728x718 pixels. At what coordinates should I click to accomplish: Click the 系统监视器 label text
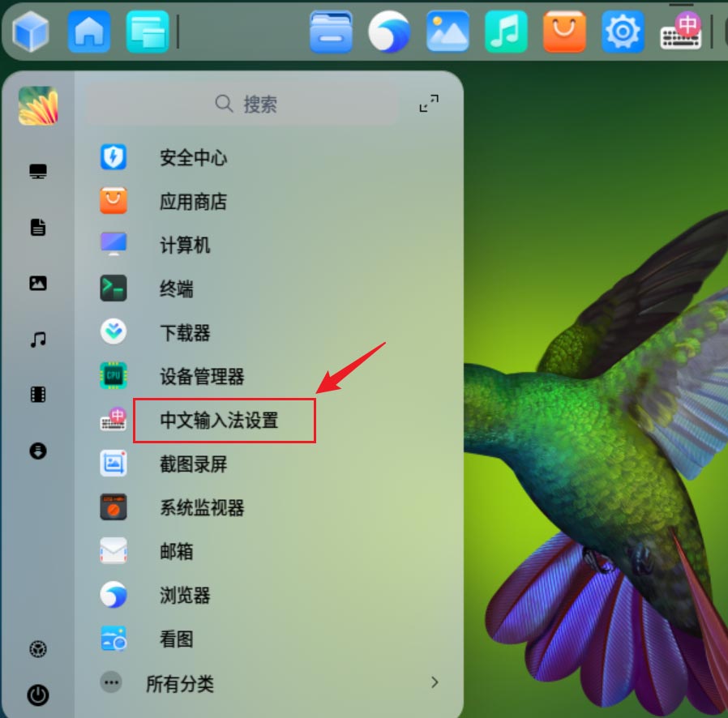(202, 507)
